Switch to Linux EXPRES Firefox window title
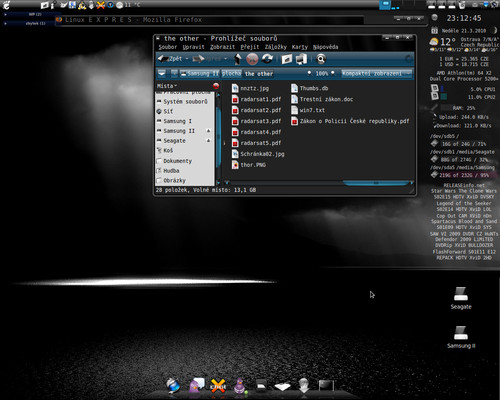This screenshot has width=500, height=400. (x=133, y=20)
